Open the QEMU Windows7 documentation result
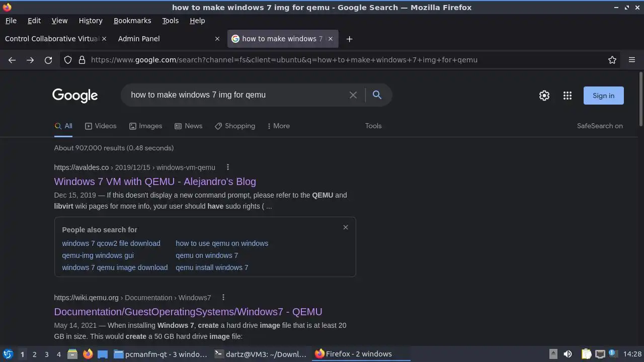Screen dimensions: 644x362 188,312
